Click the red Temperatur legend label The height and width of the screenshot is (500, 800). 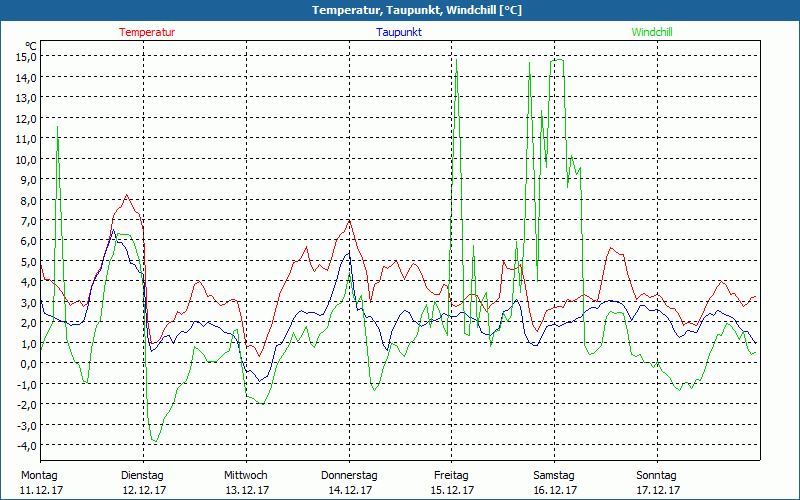(147, 32)
